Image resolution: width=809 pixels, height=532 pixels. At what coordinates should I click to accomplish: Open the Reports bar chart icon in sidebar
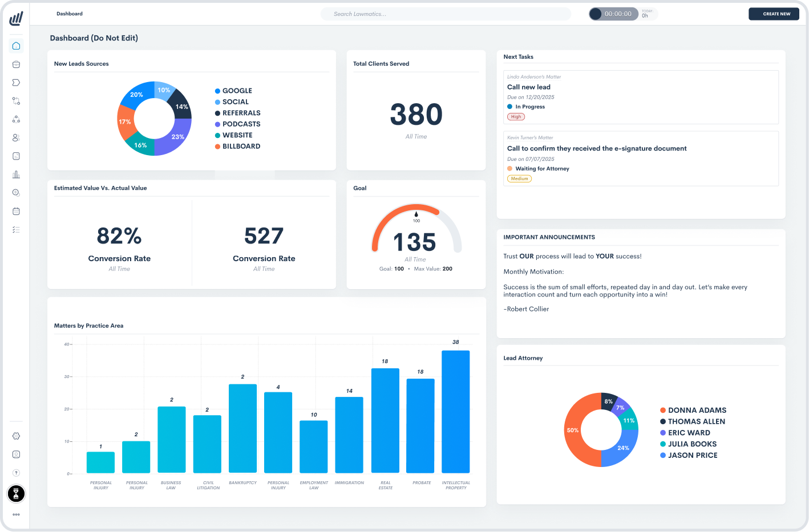point(16,174)
